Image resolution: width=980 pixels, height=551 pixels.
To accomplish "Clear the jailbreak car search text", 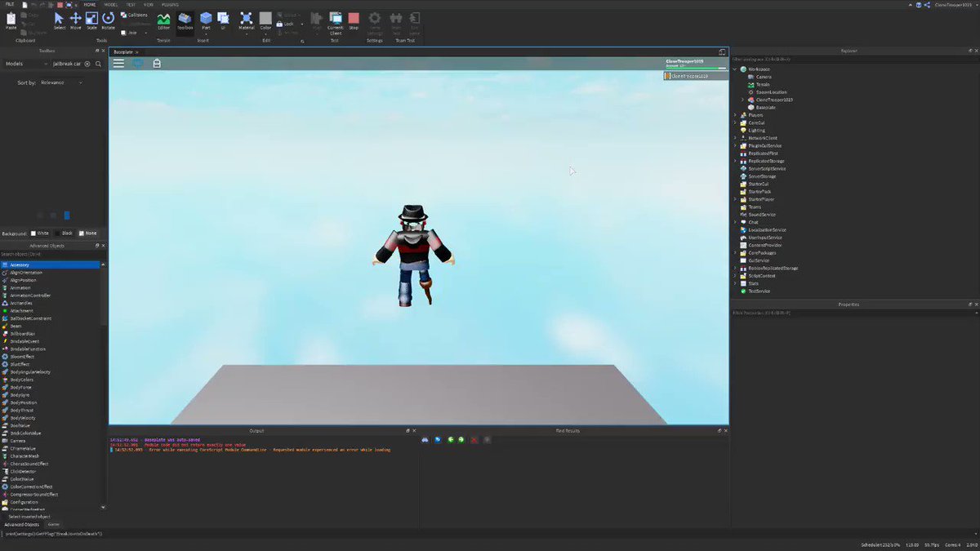I will click(87, 63).
